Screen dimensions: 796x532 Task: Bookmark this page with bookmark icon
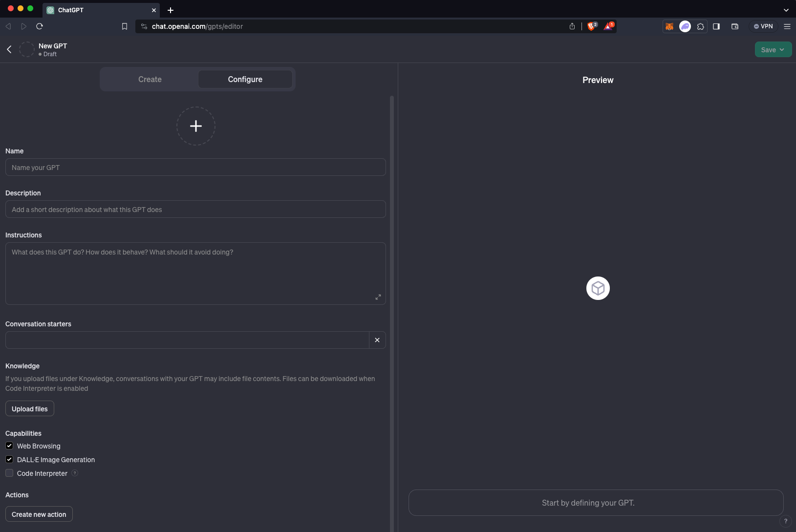tap(125, 26)
